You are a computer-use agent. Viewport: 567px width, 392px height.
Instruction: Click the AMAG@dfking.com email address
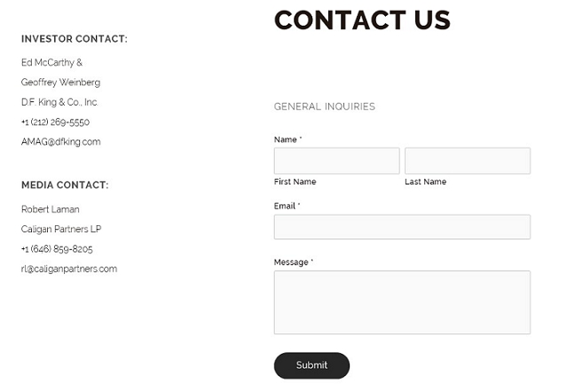coord(61,142)
